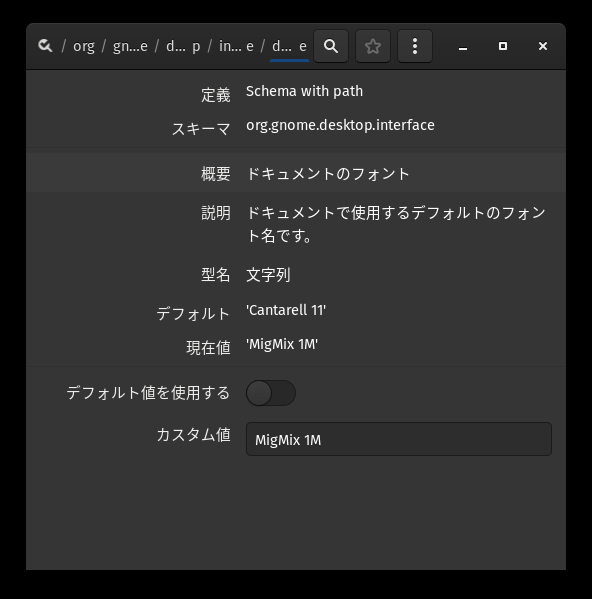Click the カスタム値 text field
Image resolution: width=592 pixels, height=599 pixels.
click(x=399, y=439)
